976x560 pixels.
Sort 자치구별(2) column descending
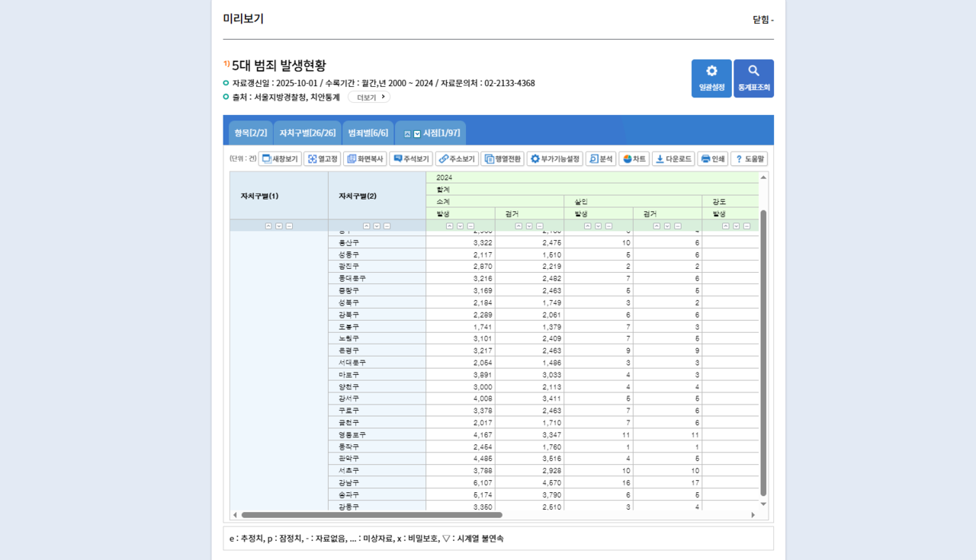(x=377, y=226)
